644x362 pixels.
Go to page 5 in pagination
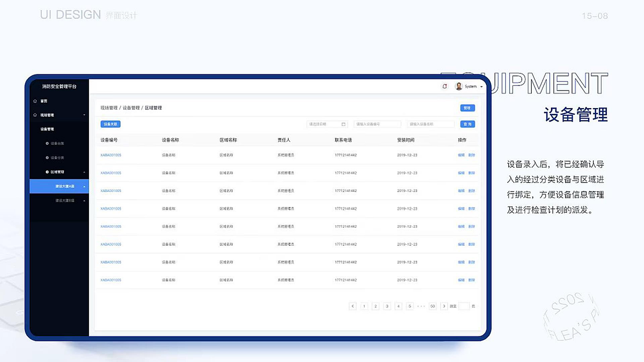click(410, 306)
